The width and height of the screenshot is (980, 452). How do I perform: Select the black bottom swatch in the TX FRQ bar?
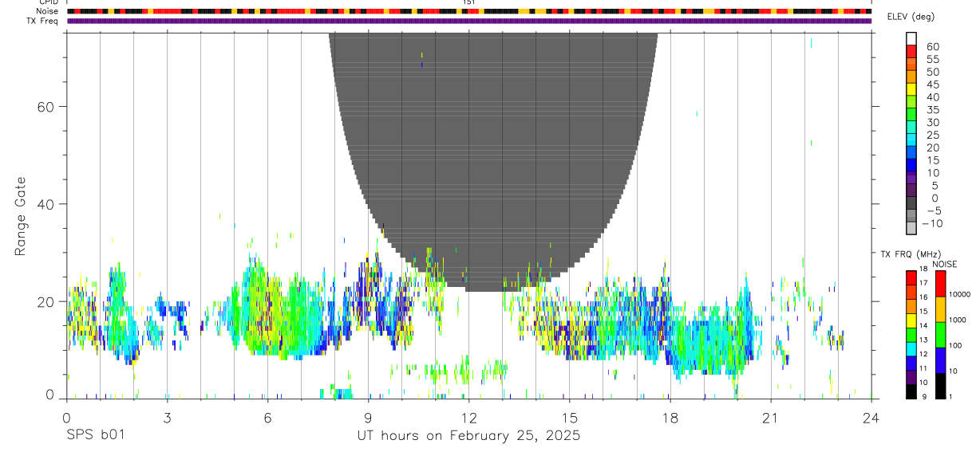(911, 391)
